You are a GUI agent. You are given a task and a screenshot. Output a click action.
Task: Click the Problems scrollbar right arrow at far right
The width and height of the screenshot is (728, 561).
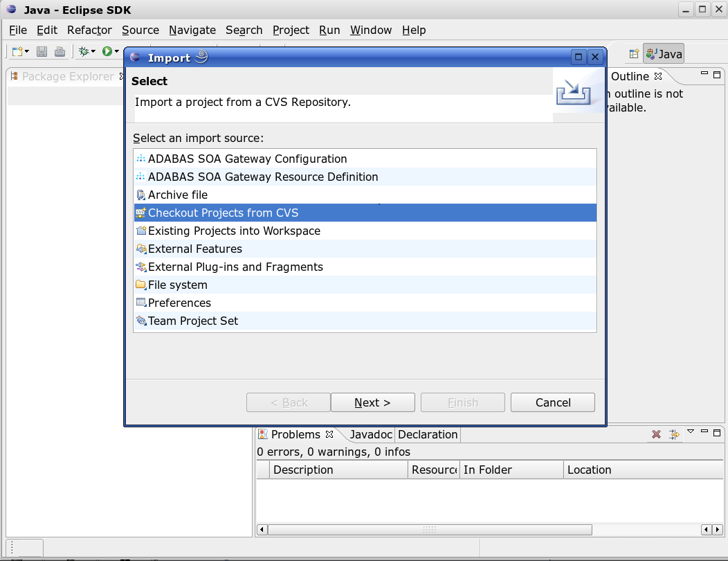pyautogui.click(x=718, y=530)
